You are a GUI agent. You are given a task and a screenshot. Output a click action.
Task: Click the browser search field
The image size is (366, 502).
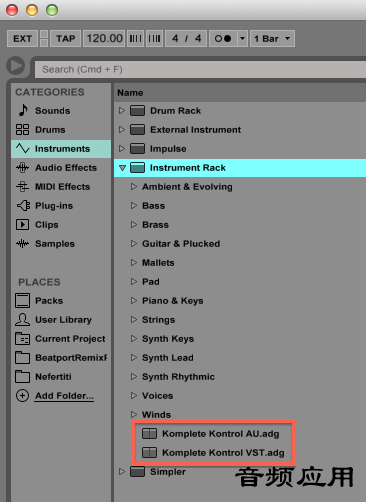click(200, 69)
